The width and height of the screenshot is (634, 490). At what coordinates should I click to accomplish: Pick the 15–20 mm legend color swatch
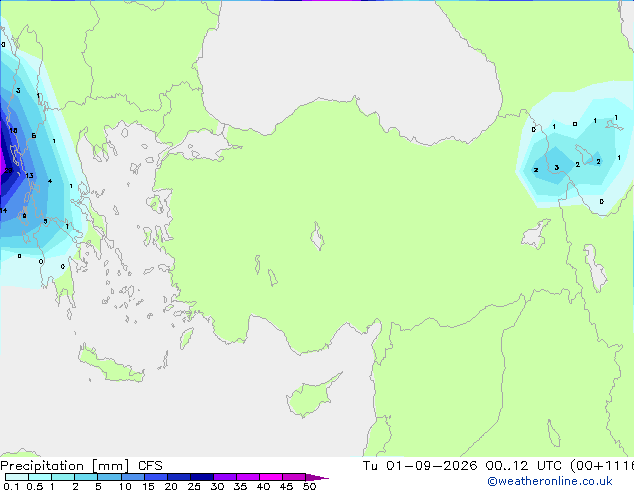[x=155, y=477]
